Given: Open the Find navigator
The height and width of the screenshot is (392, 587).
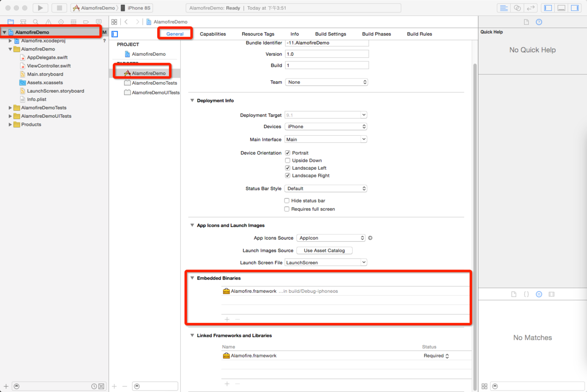Looking at the screenshot, I should tap(36, 22).
